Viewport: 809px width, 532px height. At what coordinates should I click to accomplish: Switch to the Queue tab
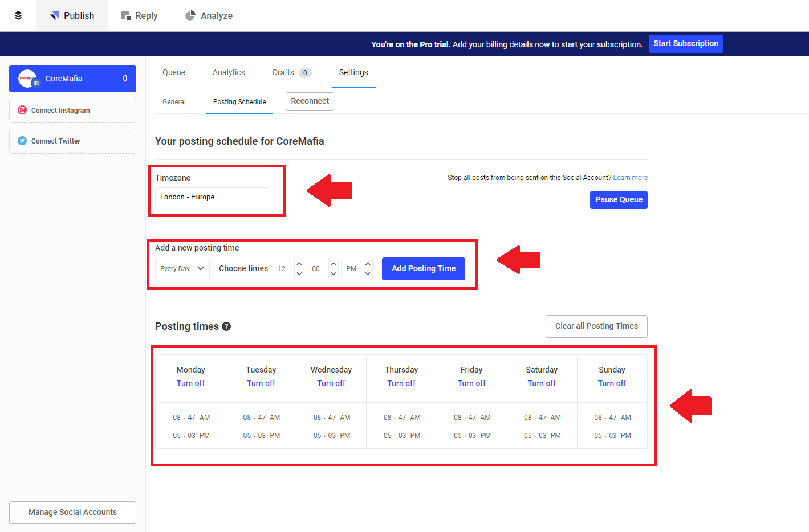tap(174, 72)
